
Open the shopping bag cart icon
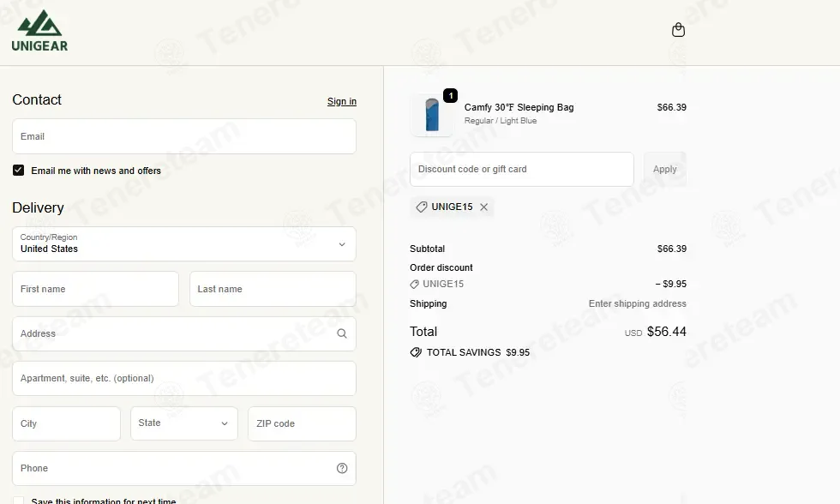click(x=678, y=30)
